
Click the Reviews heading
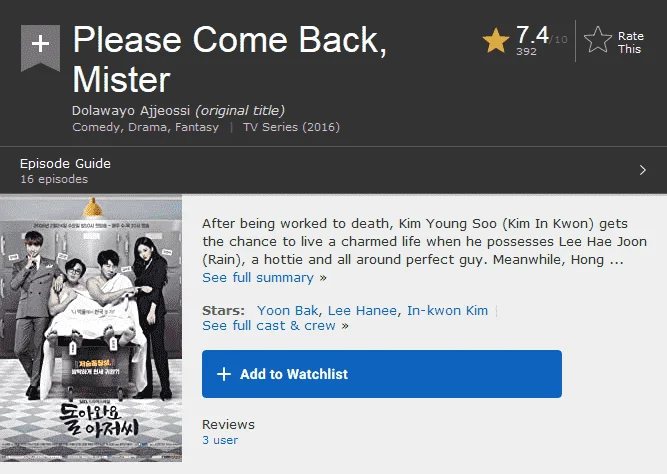[228, 424]
